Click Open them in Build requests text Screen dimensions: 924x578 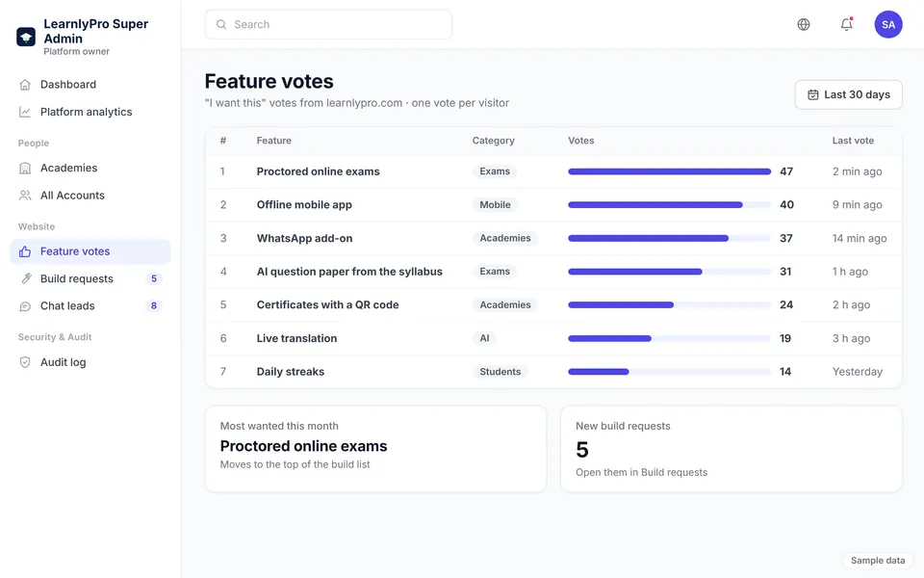(x=642, y=472)
